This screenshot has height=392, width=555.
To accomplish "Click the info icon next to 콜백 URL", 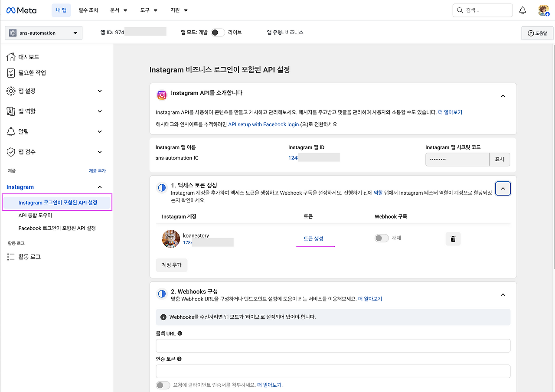I will (x=180, y=333).
